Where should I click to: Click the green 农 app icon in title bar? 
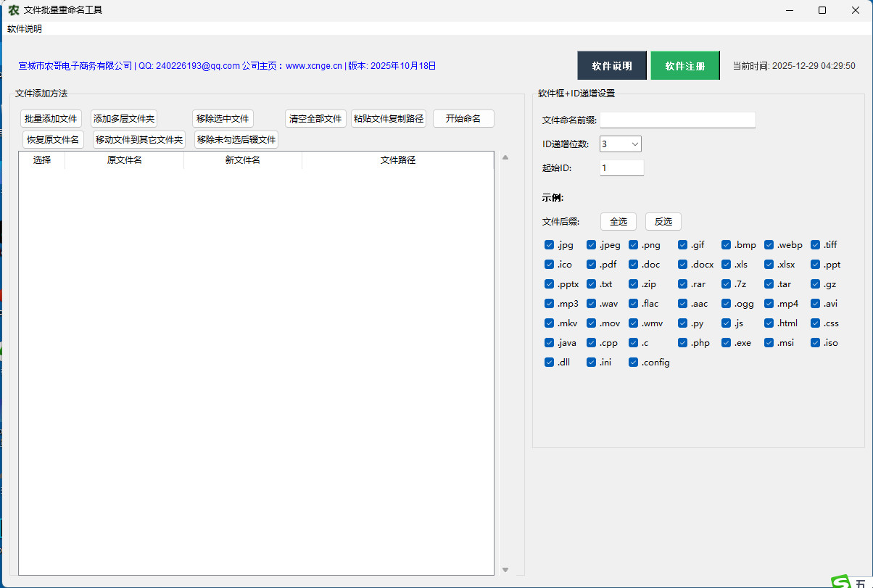[x=13, y=10]
